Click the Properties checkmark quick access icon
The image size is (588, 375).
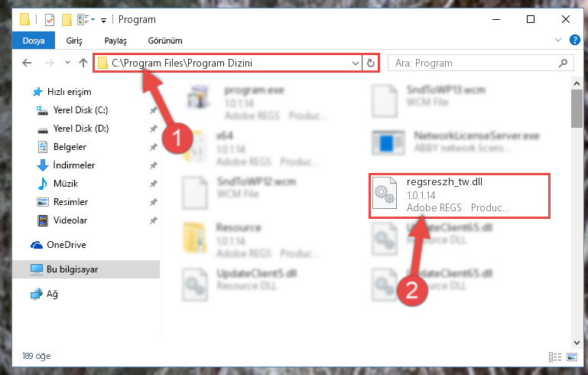[x=50, y=20]
